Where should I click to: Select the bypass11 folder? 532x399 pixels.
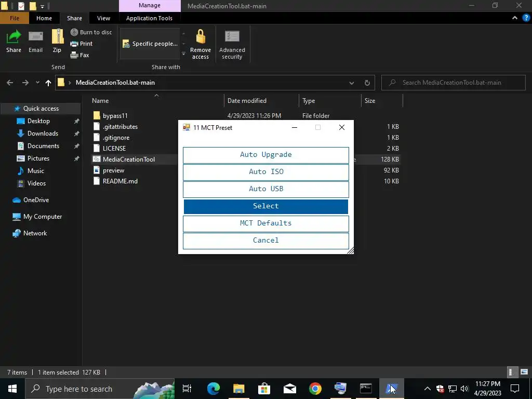[115, 116]
